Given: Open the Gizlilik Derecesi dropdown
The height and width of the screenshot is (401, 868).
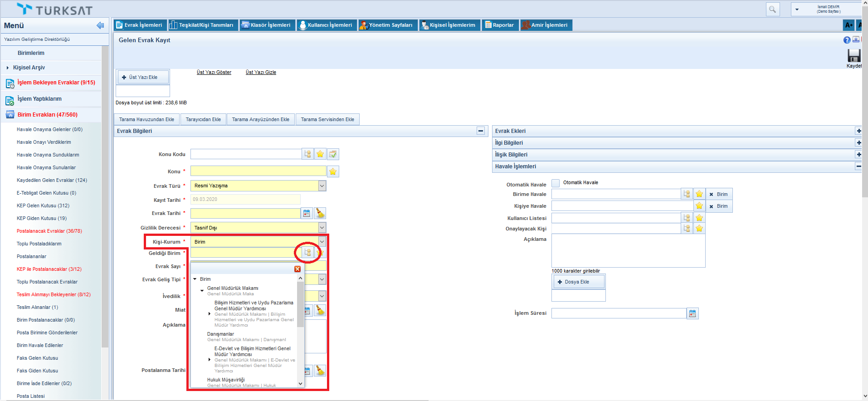Looking at the screenshot, I should pyautogui.click(x=322, y=228).
